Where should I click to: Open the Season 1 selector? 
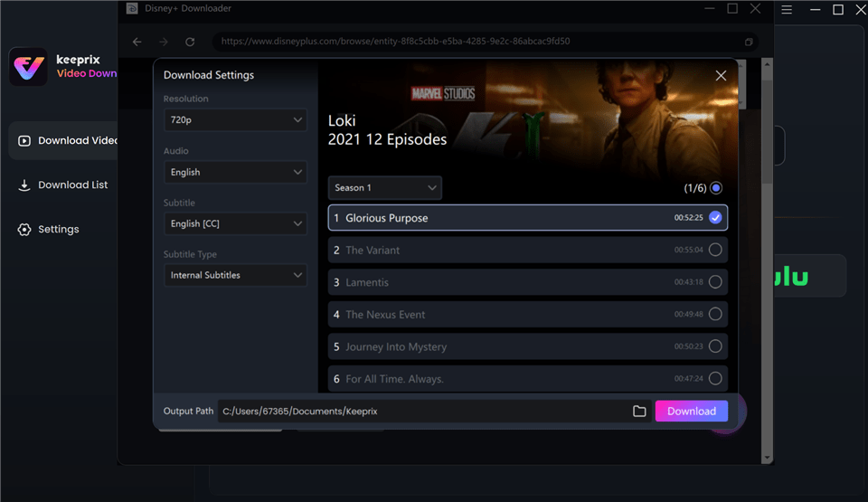[384, 188]
